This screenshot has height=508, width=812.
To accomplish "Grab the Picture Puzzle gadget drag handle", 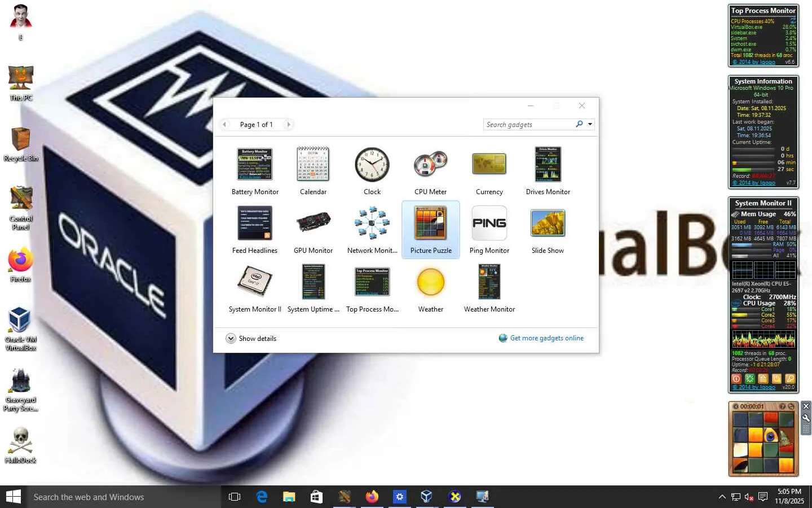I will (806, 429).
